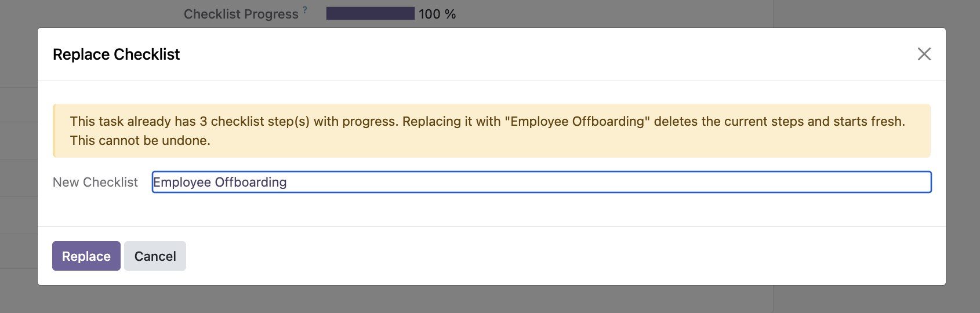
Task: Click the help question mark beside Checklist Progress
Action: [x=305, y=9]
